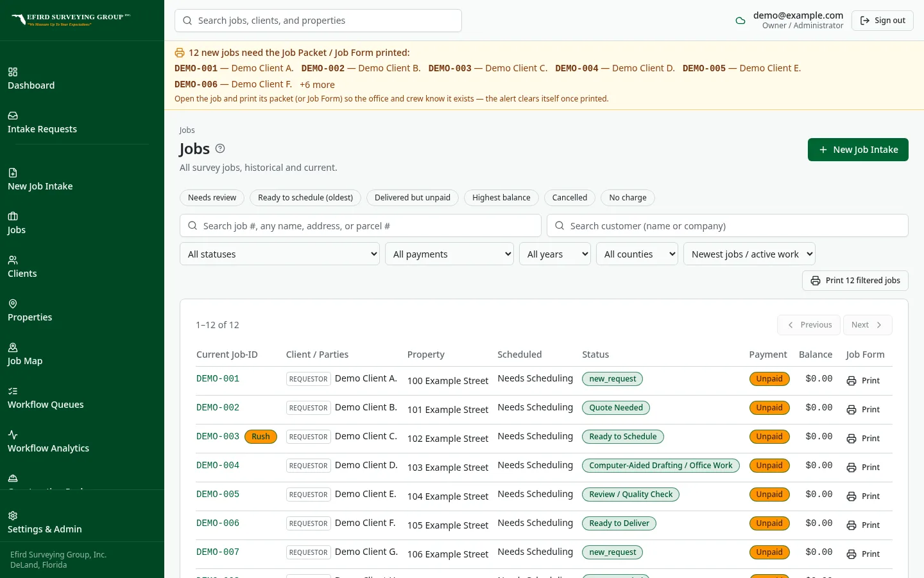Open the All payments dropdown
924x578 pixels.
pos(449,254)
